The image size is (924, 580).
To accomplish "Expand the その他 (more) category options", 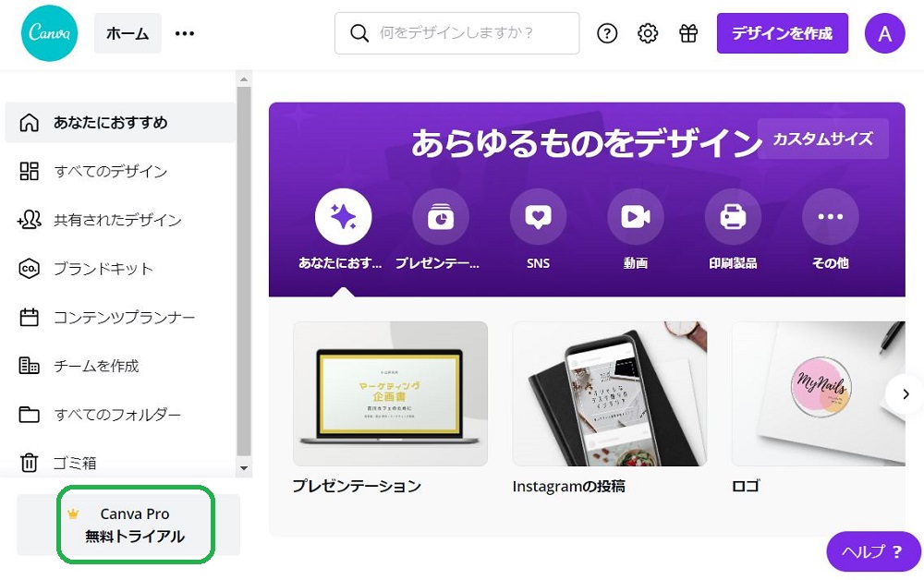I will coord(830,216).
